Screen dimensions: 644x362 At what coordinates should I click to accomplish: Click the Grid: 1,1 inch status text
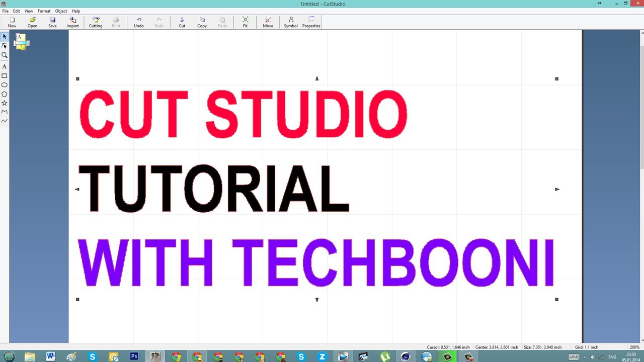587,347
